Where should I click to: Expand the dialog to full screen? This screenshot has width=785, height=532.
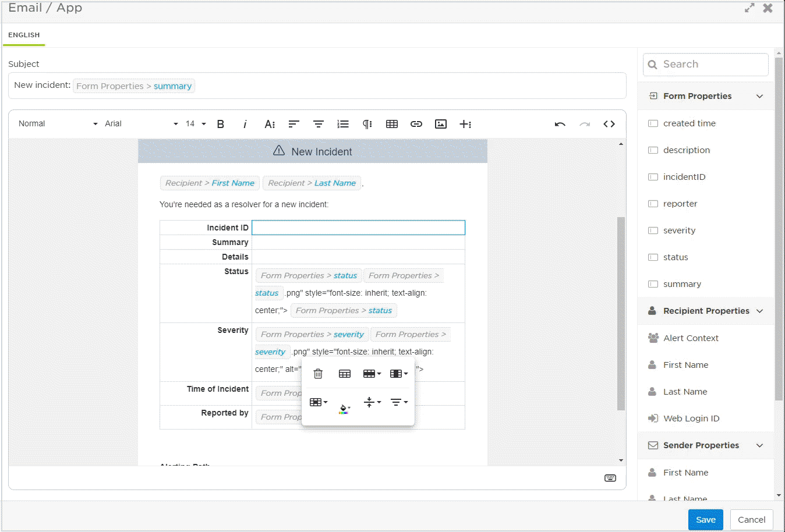[749, 8]
